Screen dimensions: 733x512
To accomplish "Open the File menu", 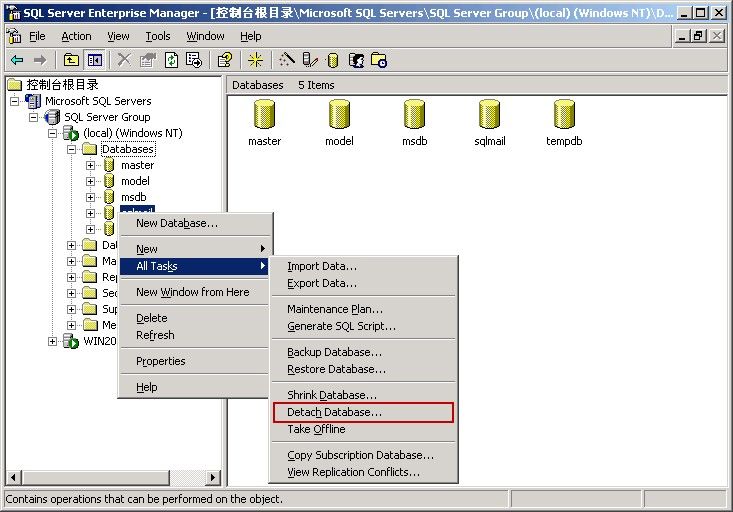I will [37, 36].
